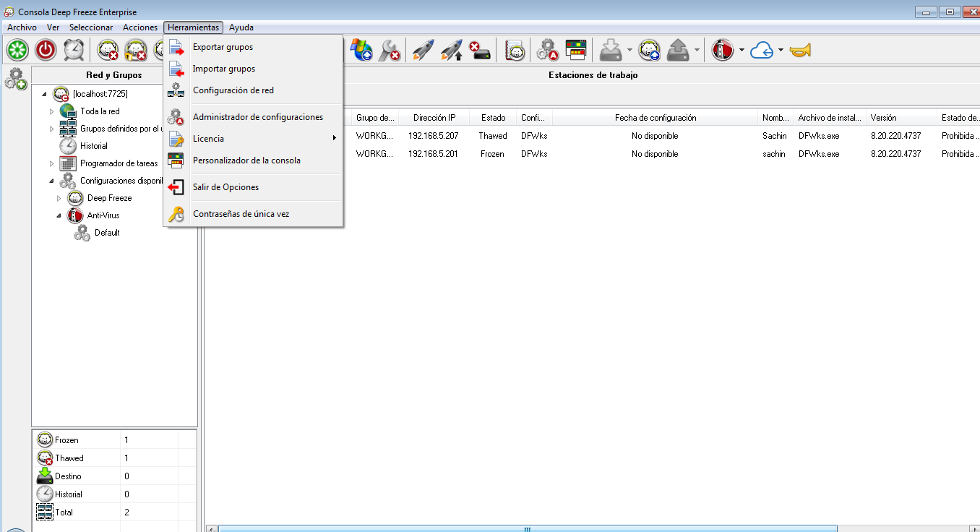Click the rocket with up-arrow toolbar icon
This screenshot has width=980, height=532.
tap(451, 50)
